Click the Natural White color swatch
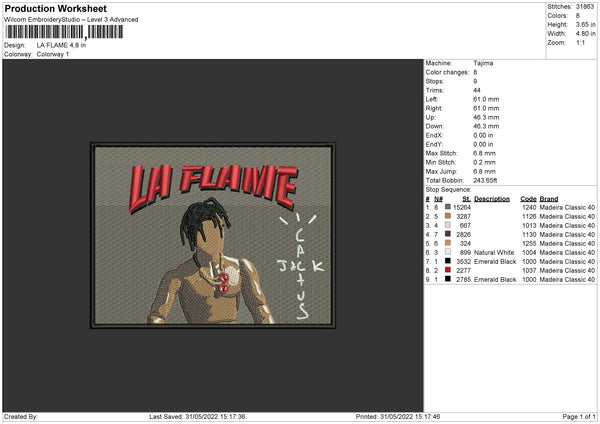This screenshot has width=600, height=424. [x=448, y=252]
